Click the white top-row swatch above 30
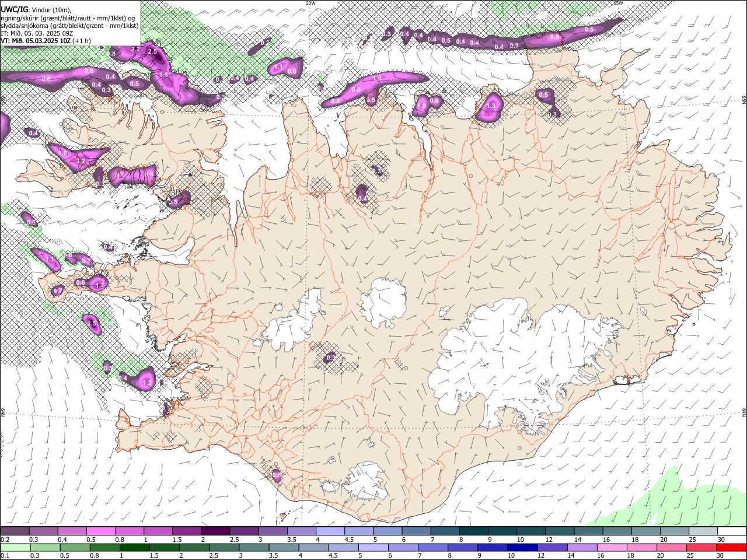 click(731, 531)
